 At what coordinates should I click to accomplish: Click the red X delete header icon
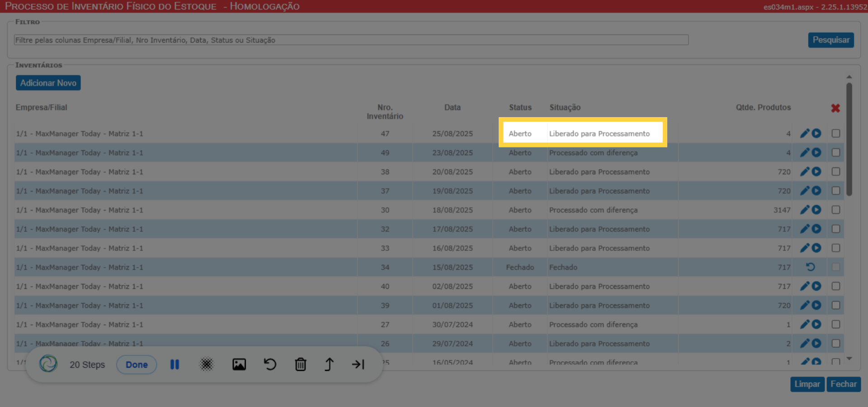(835, 108)
